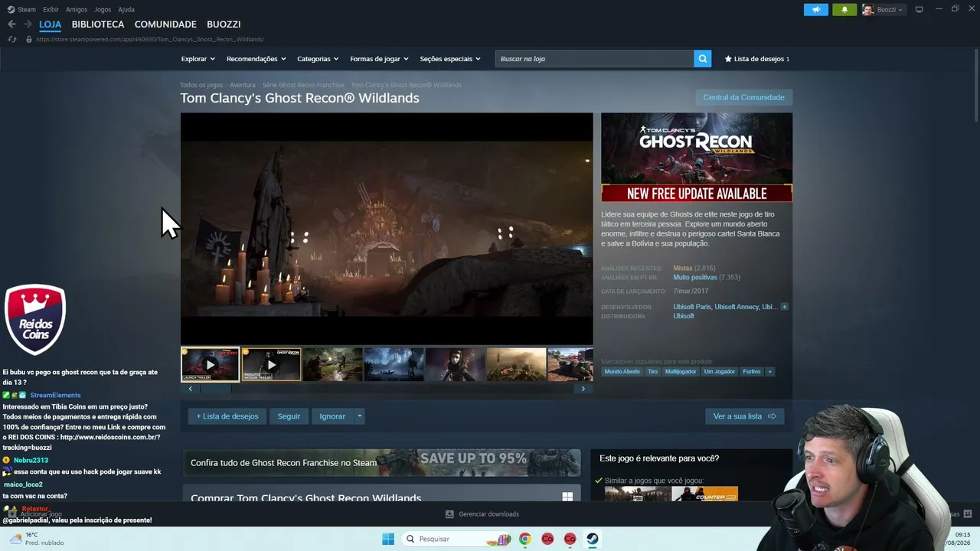Expand developer list with plus icon
The height and width of the screenshot is (551, 980).
pyautogui.click(x=784, y=307)
